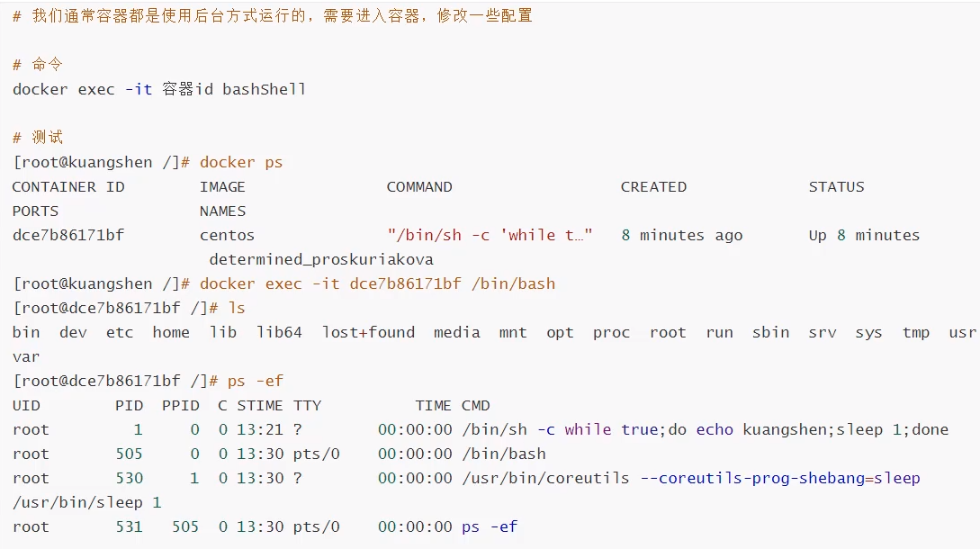Click the 'docker exec -it dce7b86171bf /bin/bash' command
This screenshot has height=549, width=980.
(x=377, y=283)
